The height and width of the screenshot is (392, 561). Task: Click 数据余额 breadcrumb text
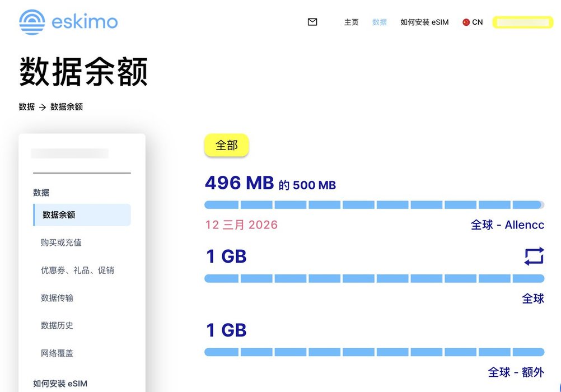point(67,107)
